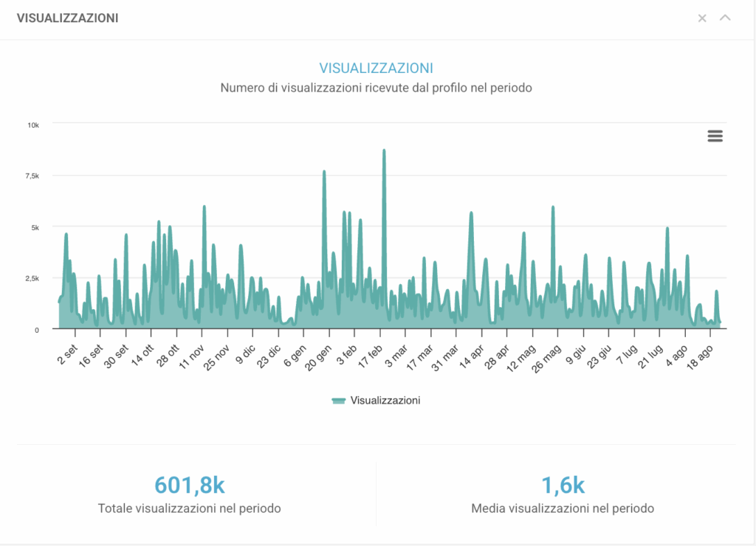Click the 5k y-axis label
The height and width of the screenshot is (546, 756).
point(35,227)
